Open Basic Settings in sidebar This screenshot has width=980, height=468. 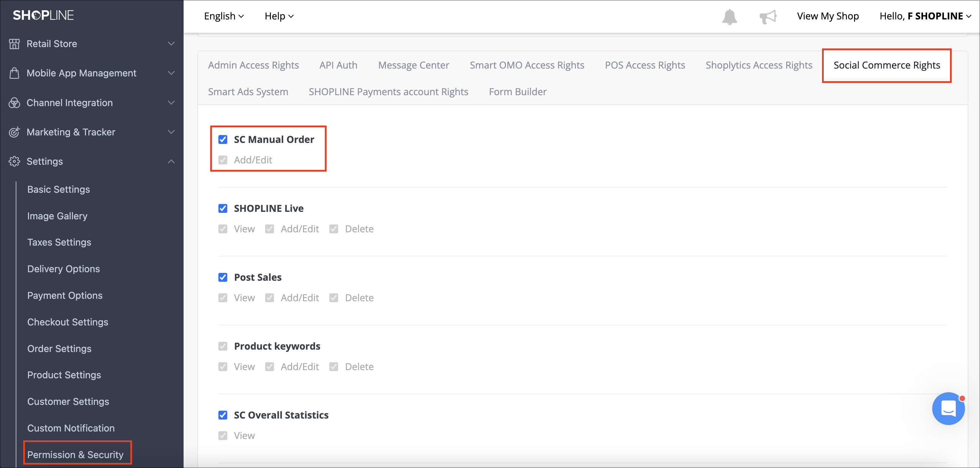point(59,189)
